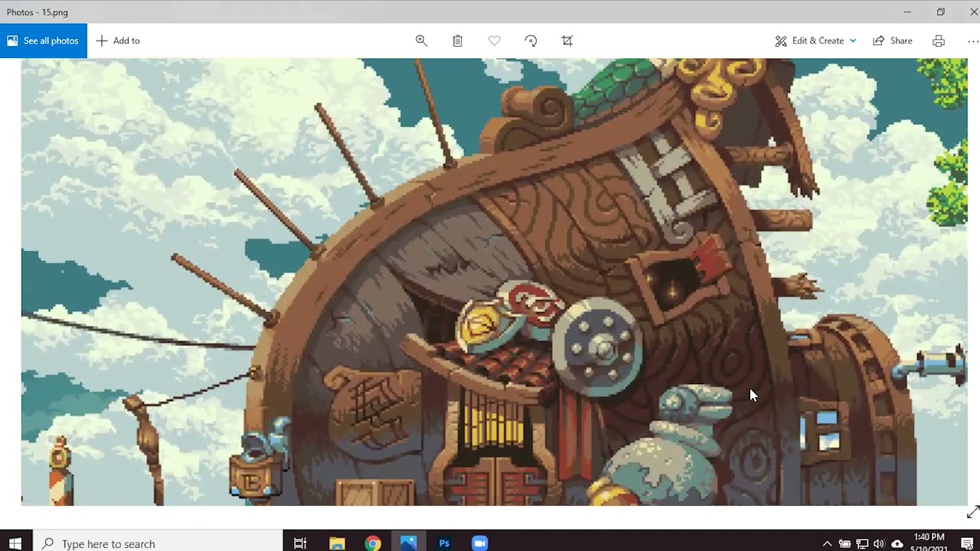This screenshot has height=551, width=980.
Task: Open Task View on taskbar
Action: coord(300,543)
